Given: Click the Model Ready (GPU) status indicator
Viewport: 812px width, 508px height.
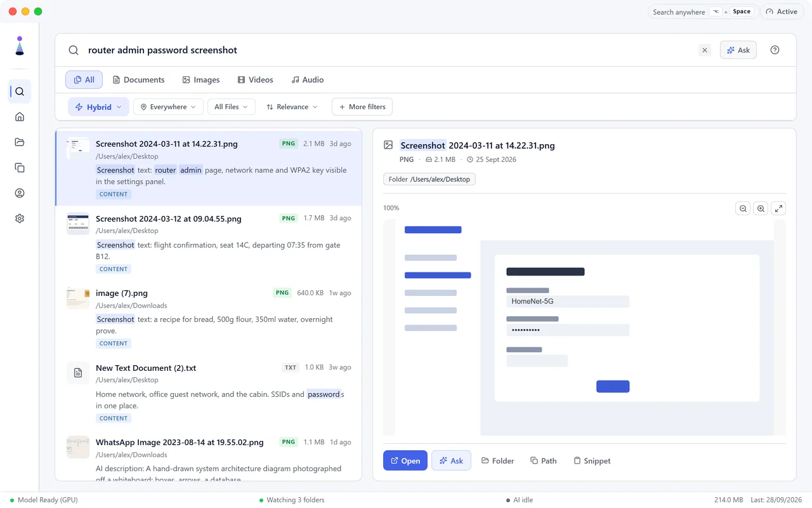Looking at the screenshot, I should pyautogui.click(x=44, y=500).
